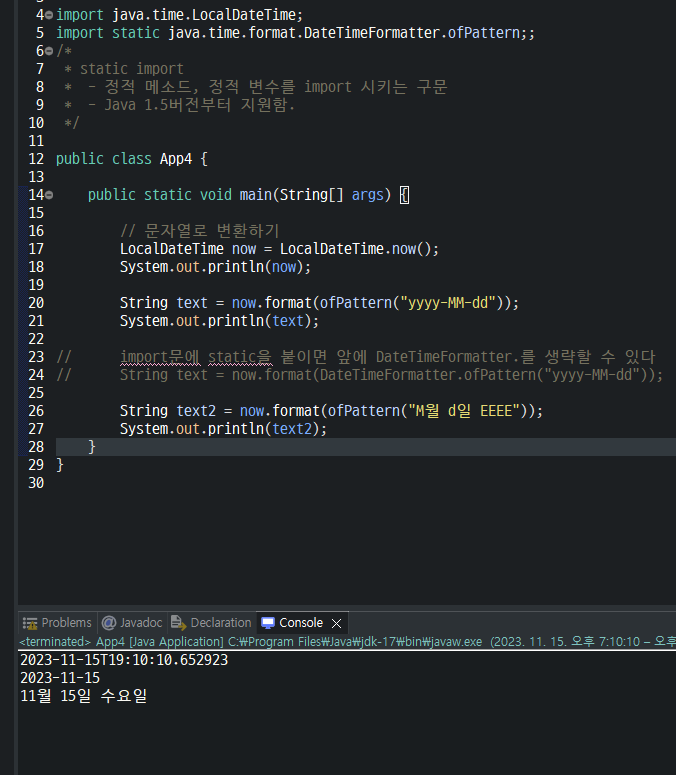Click the Java 1.5 comment on line 9
The width and height of the screenshot is (676, 775).
point(199,105)
